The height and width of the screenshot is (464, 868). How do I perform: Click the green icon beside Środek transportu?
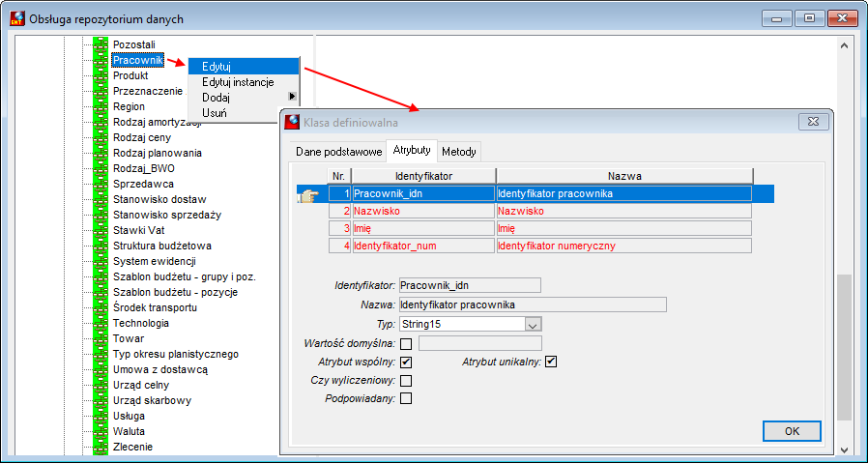[x=100, y=307]
